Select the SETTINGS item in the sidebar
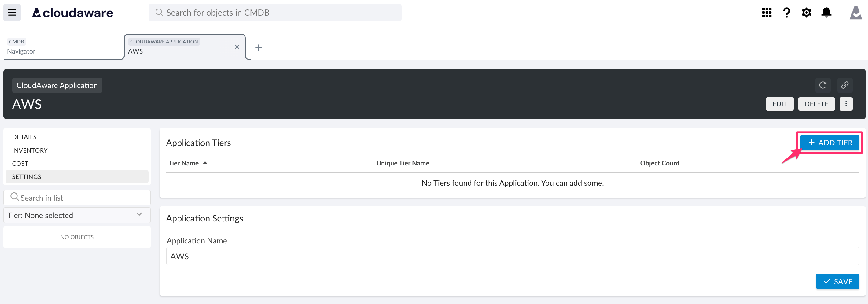 tap(27, 176)
